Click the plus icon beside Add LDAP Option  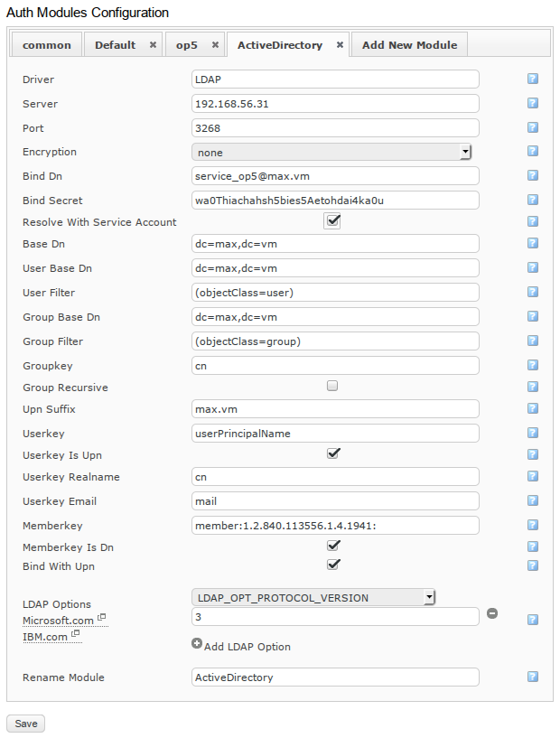(x=197, y=643)
